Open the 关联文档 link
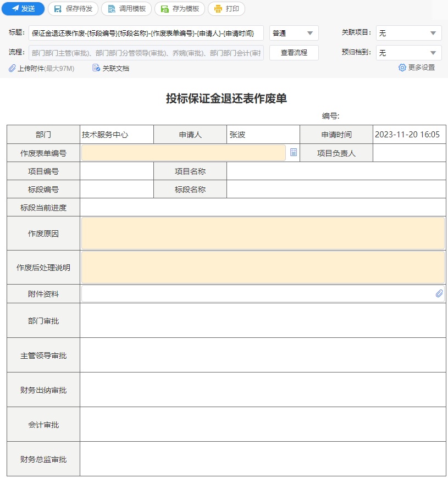The image size is (448, 478). [x=115, y=68]
